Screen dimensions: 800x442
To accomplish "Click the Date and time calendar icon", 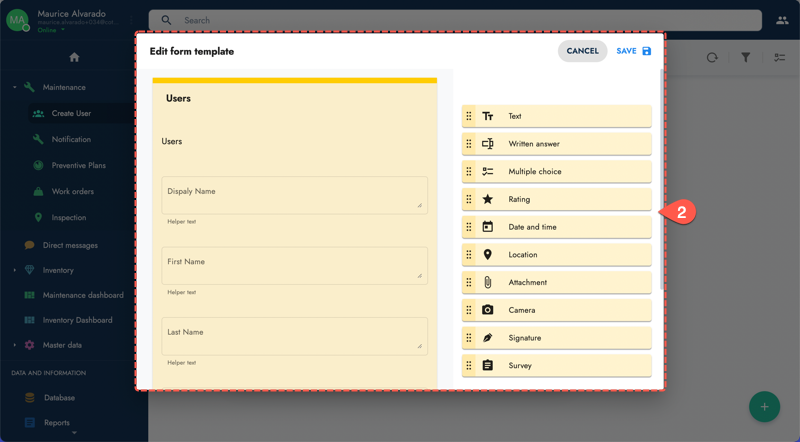I will click(488, 227).
